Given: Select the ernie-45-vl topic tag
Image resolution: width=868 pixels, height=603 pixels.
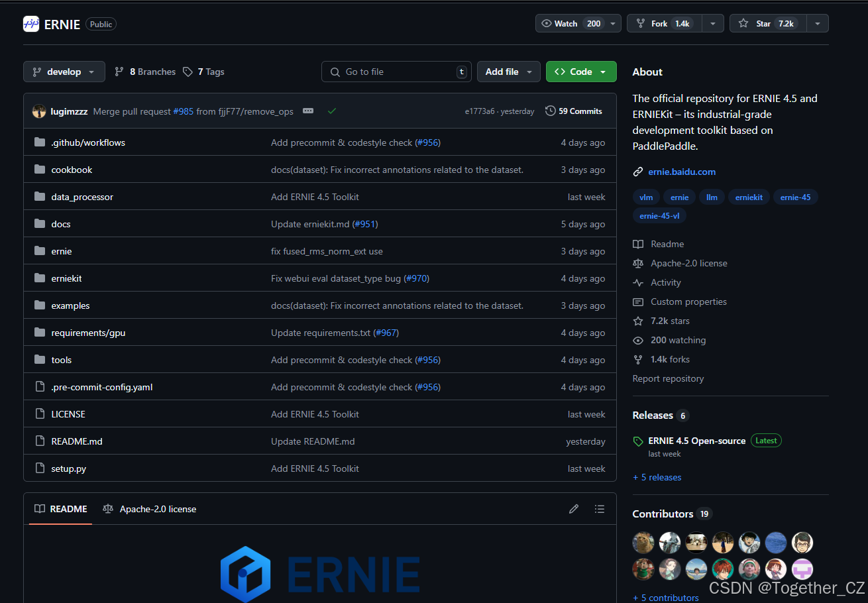Looking at the screenshot, I should coord(659,215).
